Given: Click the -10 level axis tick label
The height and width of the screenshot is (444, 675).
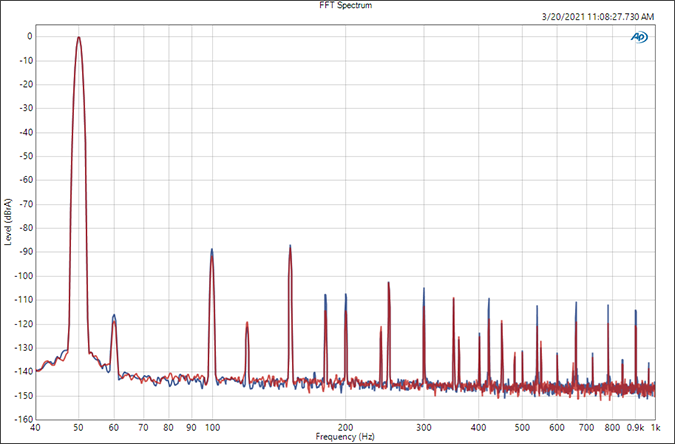Looking at the screenshot, I should click(26, 61).
